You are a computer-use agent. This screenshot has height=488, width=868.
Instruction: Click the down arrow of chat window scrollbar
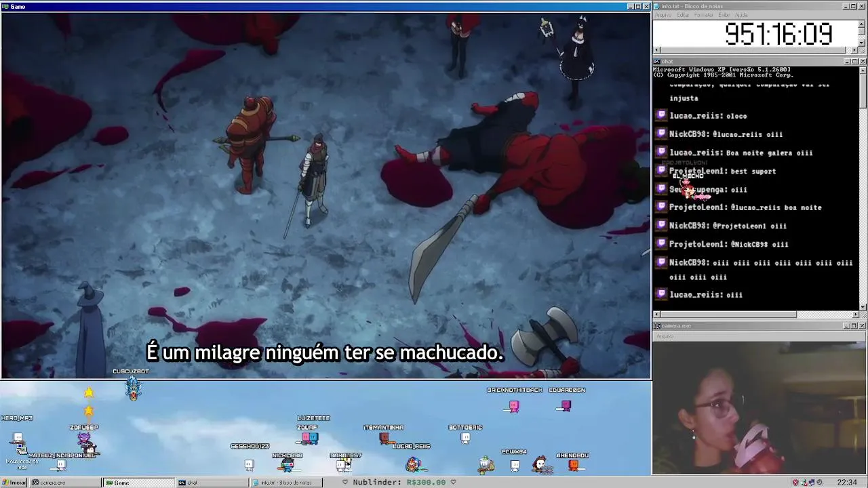coord(863,307)
